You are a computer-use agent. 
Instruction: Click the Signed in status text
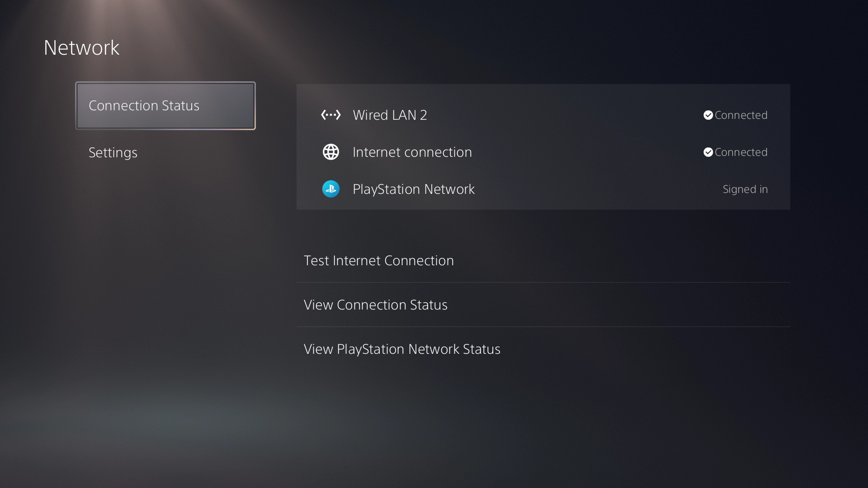point(745,189)
